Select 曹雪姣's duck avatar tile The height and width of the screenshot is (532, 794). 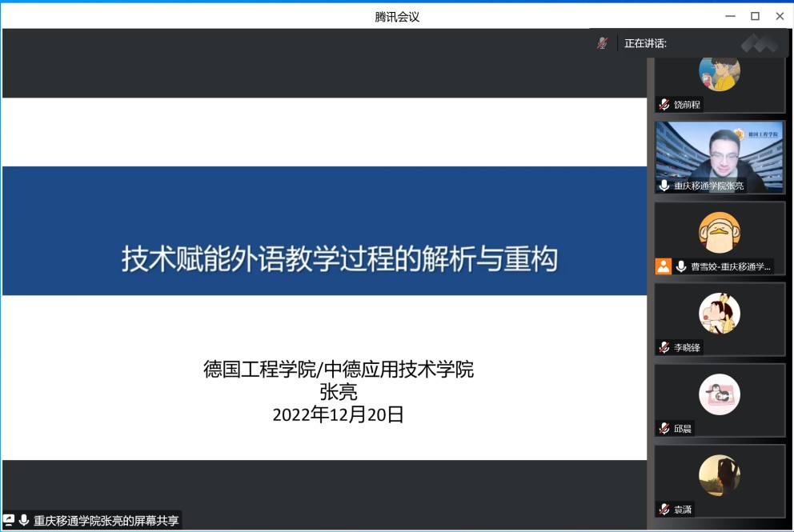[x=719, y=233]
